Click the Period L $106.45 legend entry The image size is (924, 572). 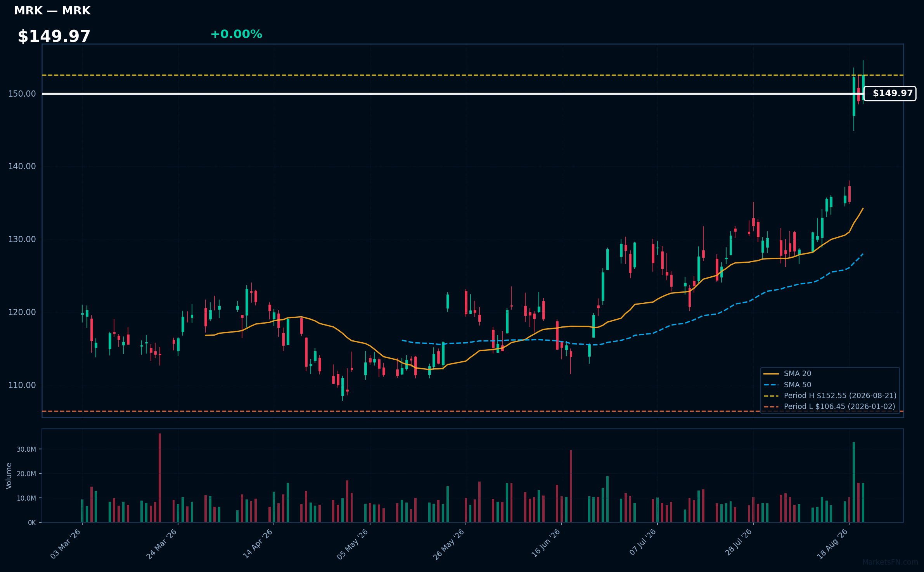829,407
